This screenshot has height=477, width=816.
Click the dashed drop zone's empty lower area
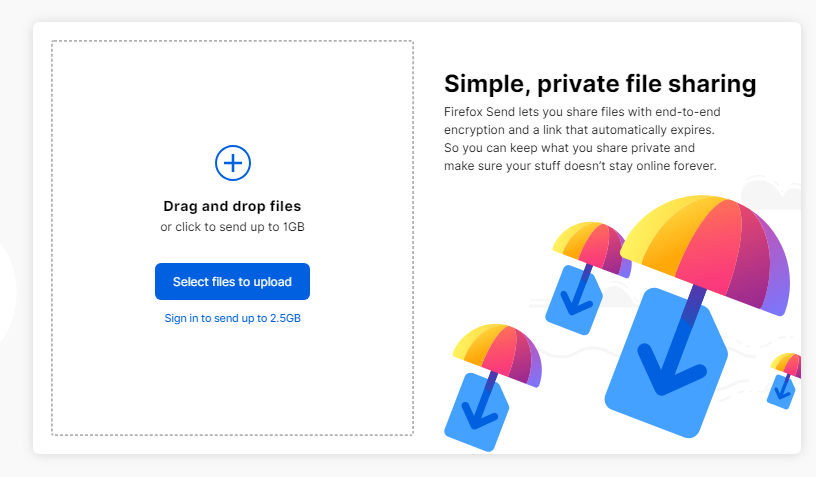[232, 382]
